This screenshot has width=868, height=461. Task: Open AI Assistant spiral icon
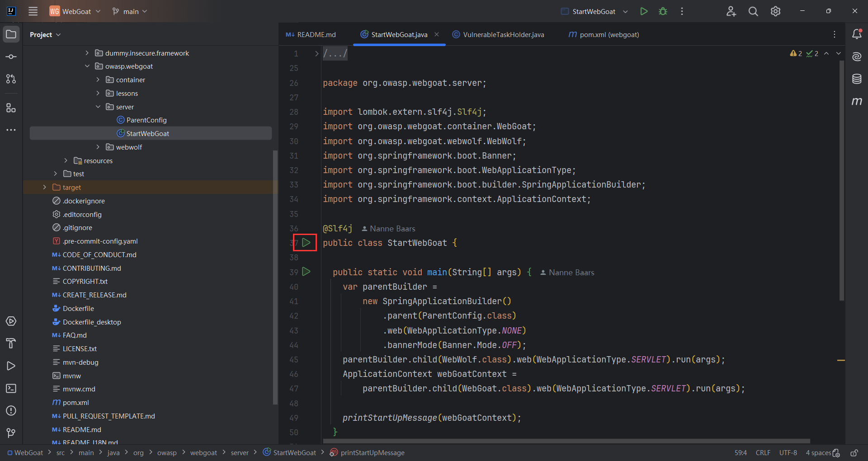tap(857, 56)
